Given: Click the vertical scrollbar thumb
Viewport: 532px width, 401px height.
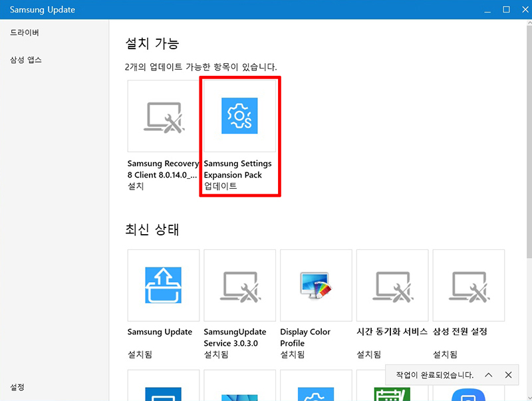Looking at the screenshot, I should 529,142.
